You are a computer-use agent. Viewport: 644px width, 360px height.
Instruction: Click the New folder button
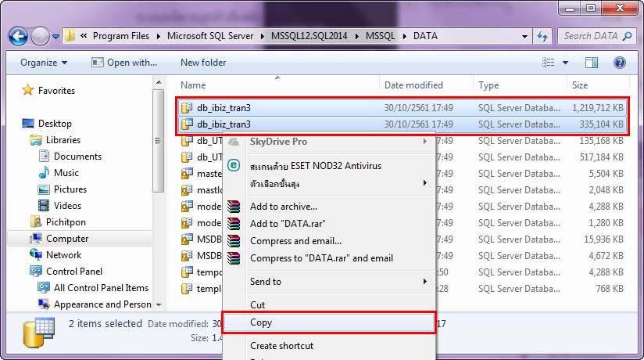click(203, 63)
